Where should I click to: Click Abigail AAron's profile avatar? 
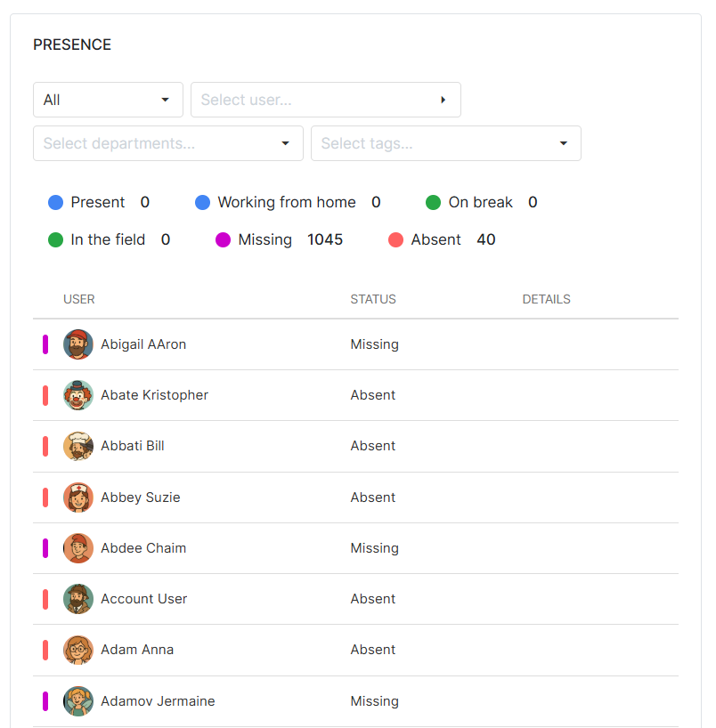click(x=78, y=344)
